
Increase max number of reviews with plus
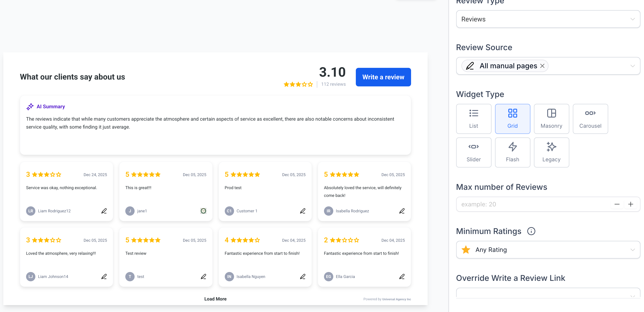tap(631, 204)
